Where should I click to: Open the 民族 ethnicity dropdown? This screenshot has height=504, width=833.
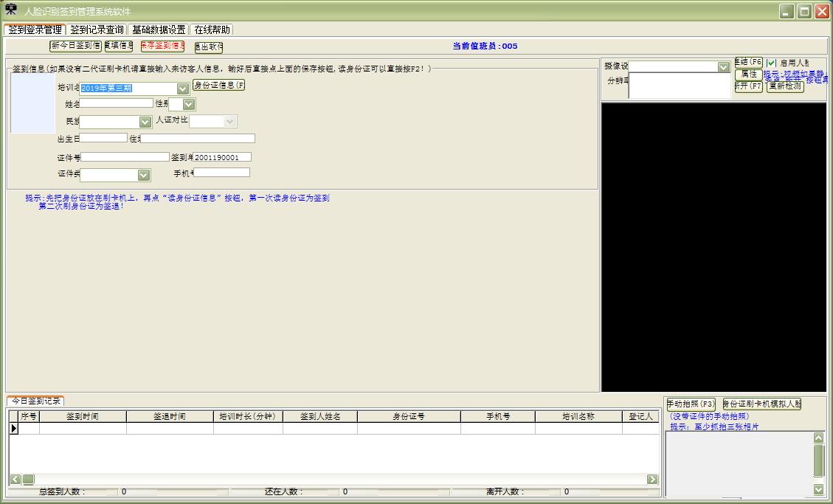pyautogui.click(x=145, y=122)
